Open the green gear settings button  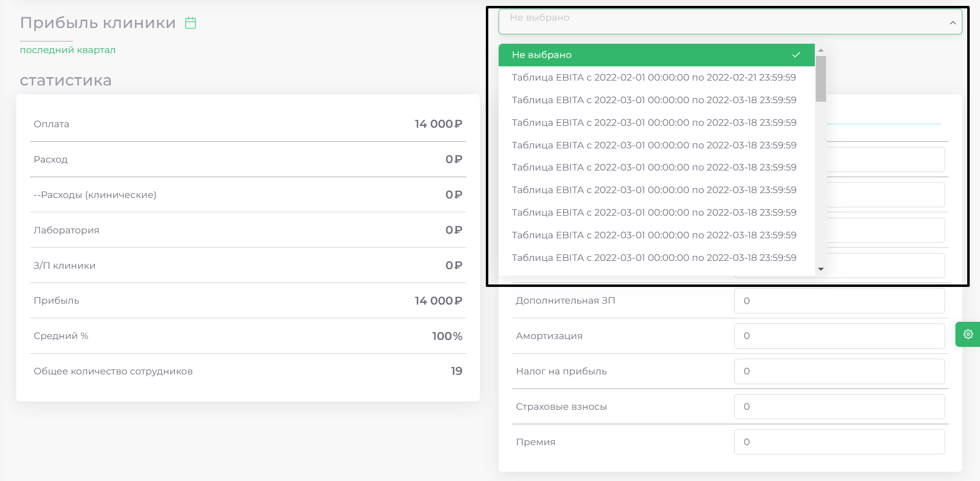click(x=968, y=334)
